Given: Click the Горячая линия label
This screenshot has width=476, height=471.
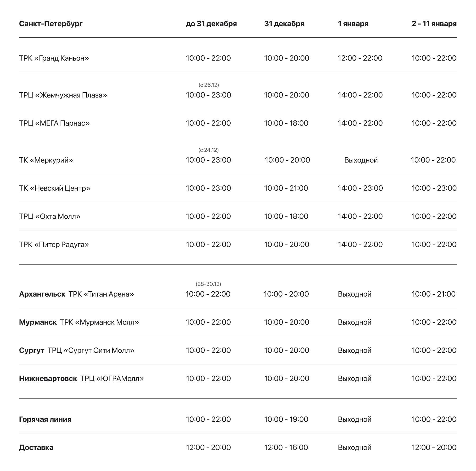Looking at the screenshot, I should tap(45, 419).
